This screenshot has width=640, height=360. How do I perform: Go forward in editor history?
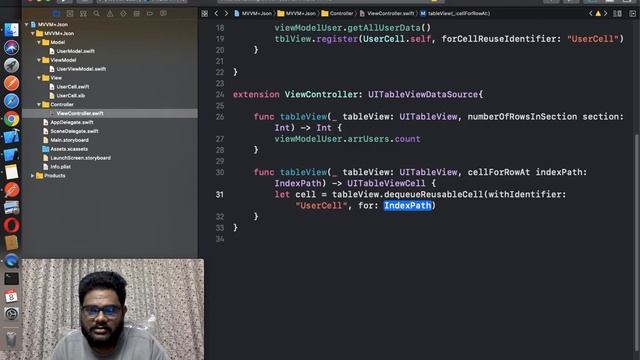click(226, 13)
